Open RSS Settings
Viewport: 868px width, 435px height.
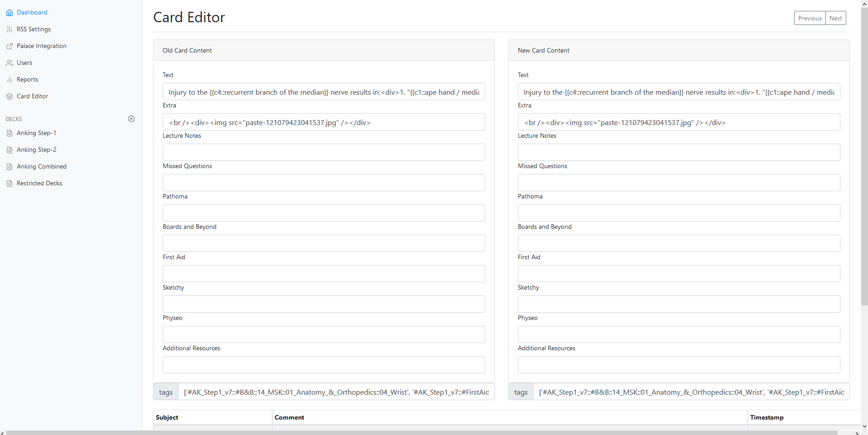coord(34,29)
